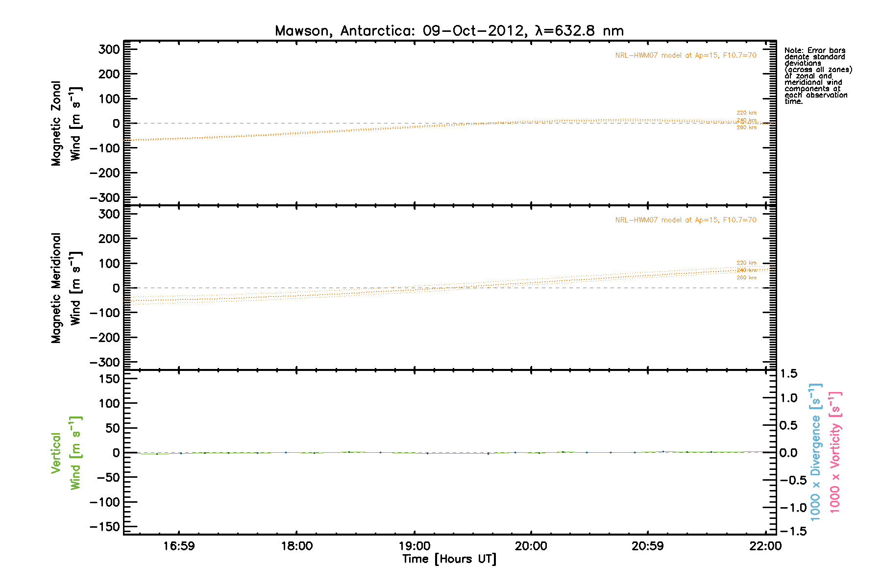The height and width of the screenshot is (588, 882).
Task: Click the green 'Vertical Wind' y-axis label
Action: (x=66, y=453)
